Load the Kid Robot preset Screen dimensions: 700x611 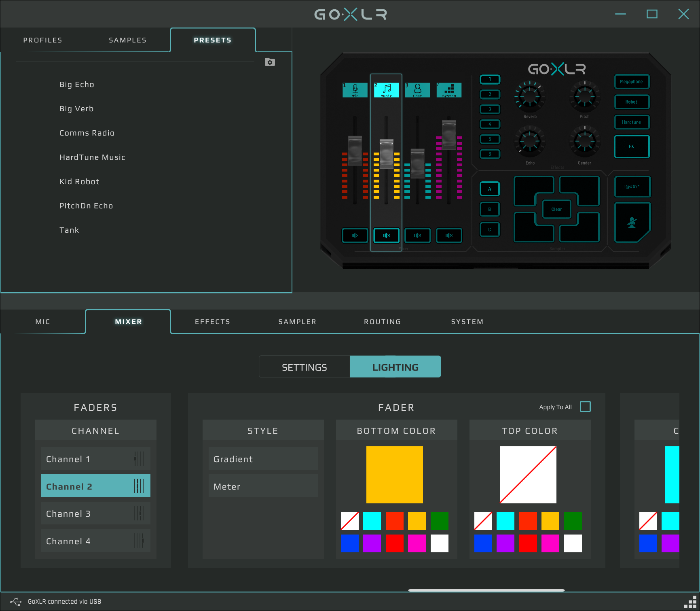(79, 182)
